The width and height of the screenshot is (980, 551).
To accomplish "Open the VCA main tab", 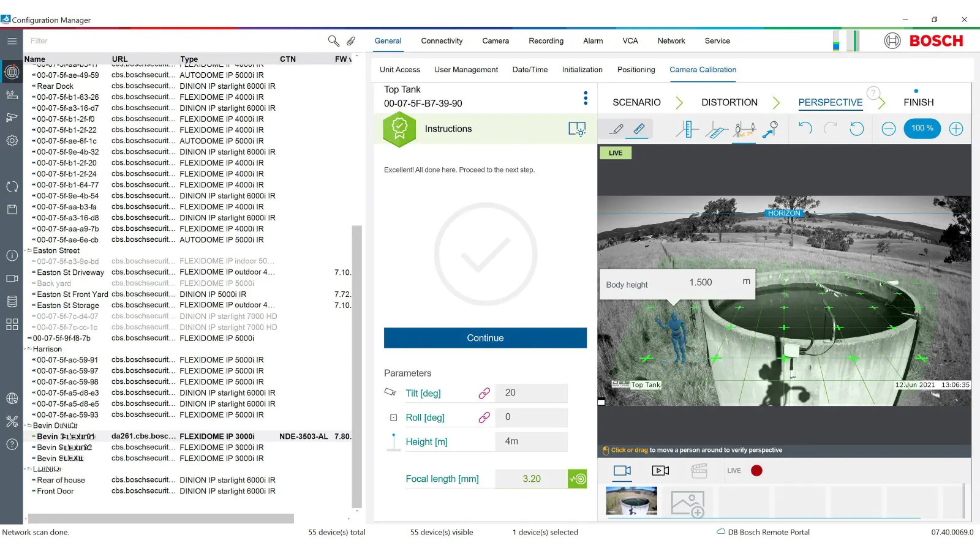I will [x=630, y=41].
